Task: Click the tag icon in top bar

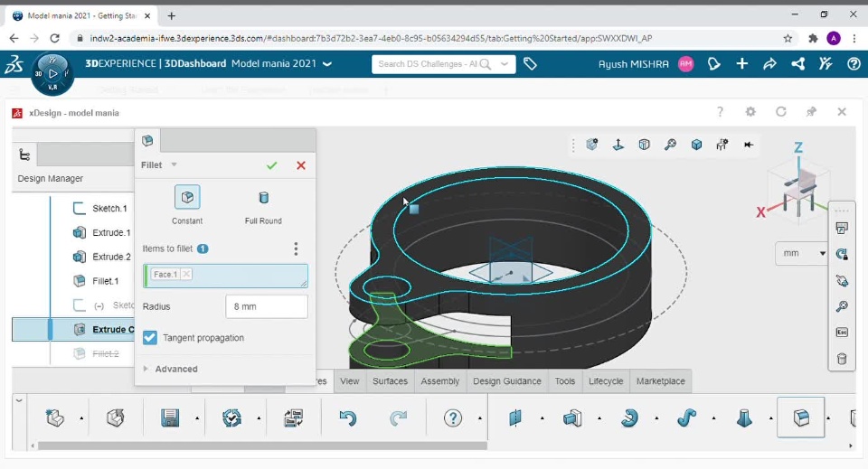Action: 530,64
